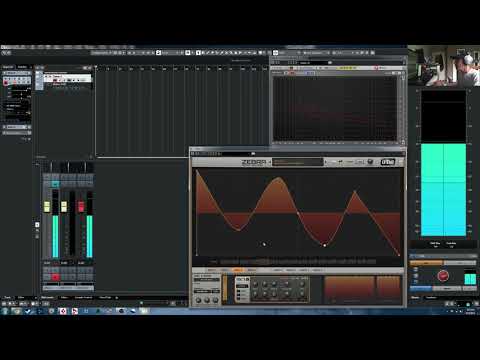Click the round globe icon beside the u-he logo
The height and width of the screenshot is (360, 480).
pos(370,162)
